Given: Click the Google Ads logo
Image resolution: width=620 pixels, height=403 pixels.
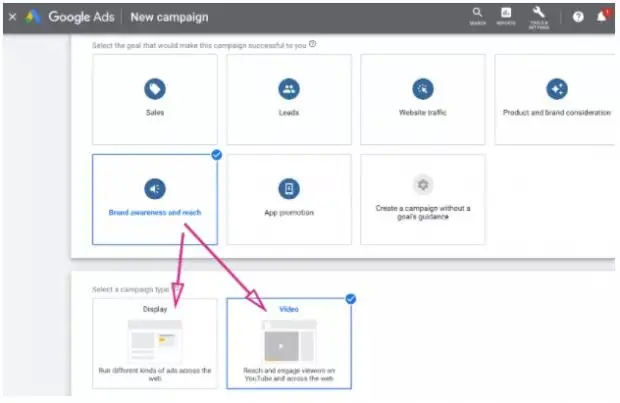Looking at the screenshot, I should coord(33,17).
